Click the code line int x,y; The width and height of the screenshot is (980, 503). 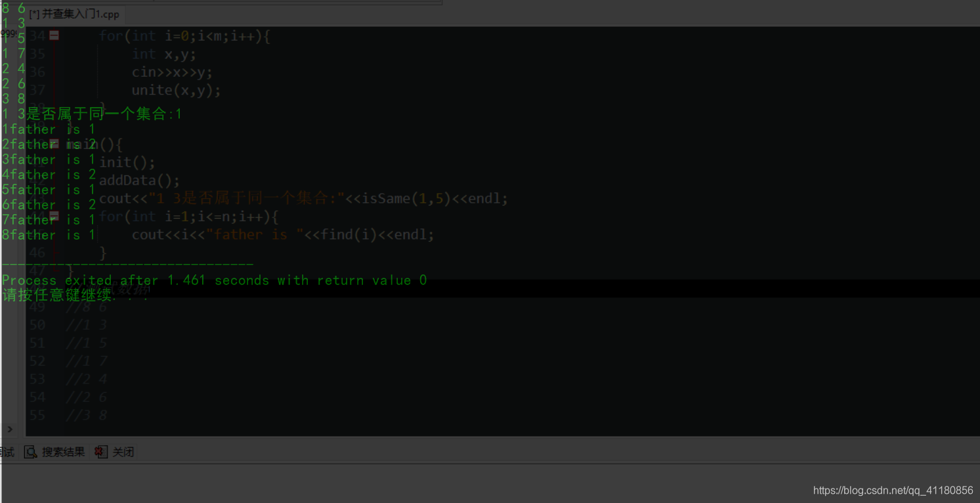[x=163, y=54]
